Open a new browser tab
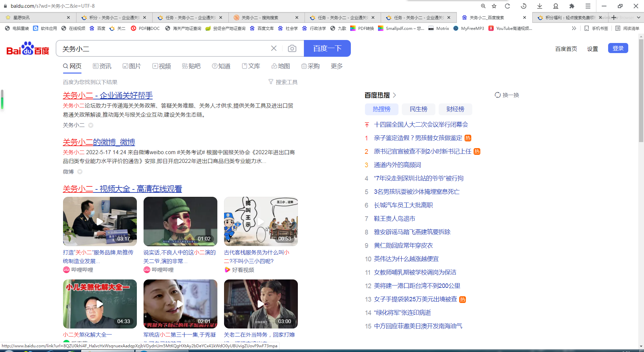The height and width of the screenshot is (352, 644). (x=613, y=17)
